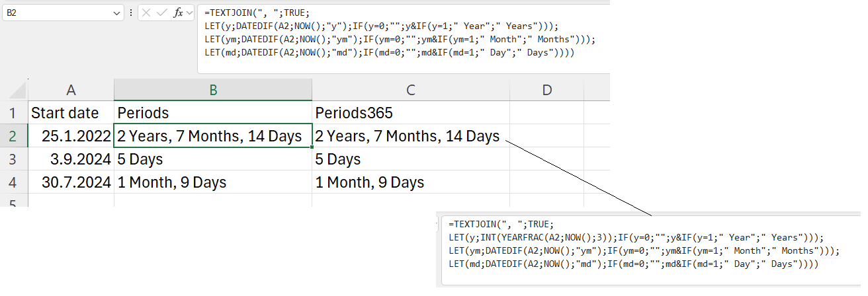The width and height of the screenshot is (868, 296).
Task: Select column D header
Action: [x=546, y=91]
